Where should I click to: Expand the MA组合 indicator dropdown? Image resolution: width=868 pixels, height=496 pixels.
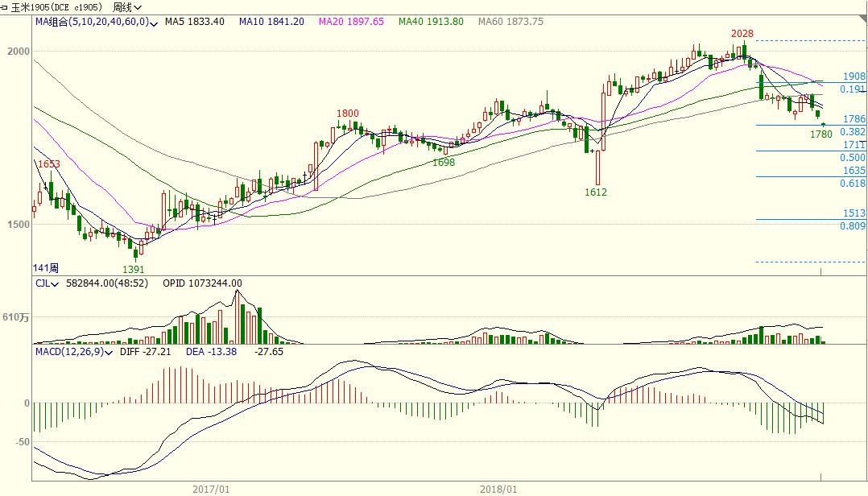[153, 23]
